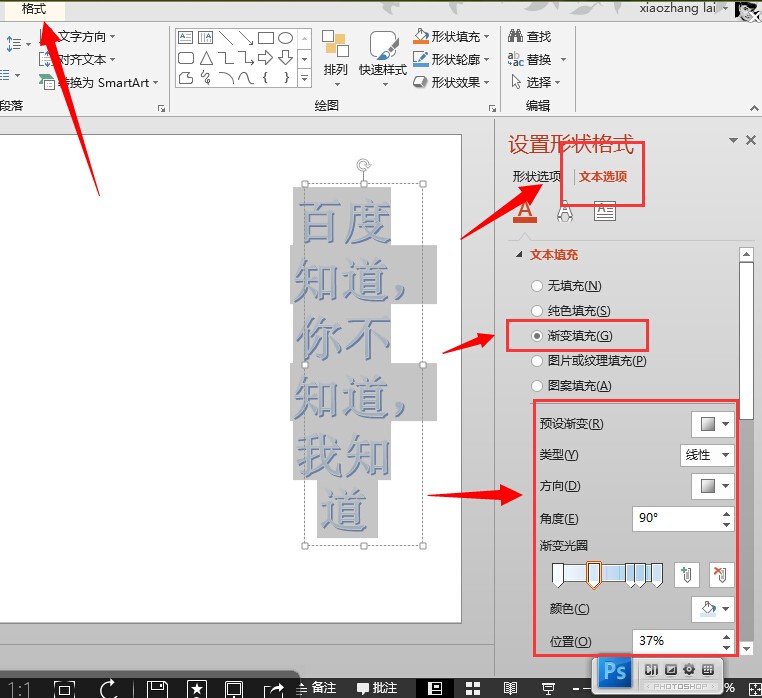Open the 格式 ribbon tab

[x=34, y=9]
